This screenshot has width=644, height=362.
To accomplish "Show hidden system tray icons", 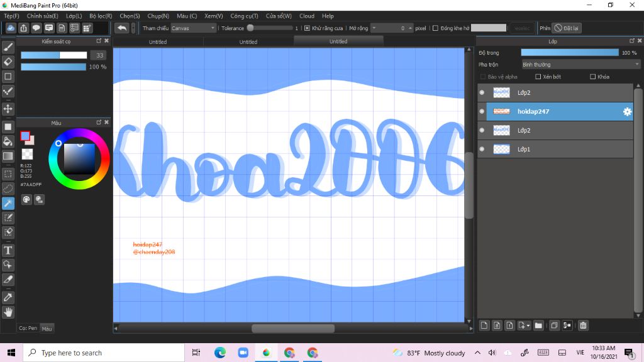I will [x=477, y=353].
